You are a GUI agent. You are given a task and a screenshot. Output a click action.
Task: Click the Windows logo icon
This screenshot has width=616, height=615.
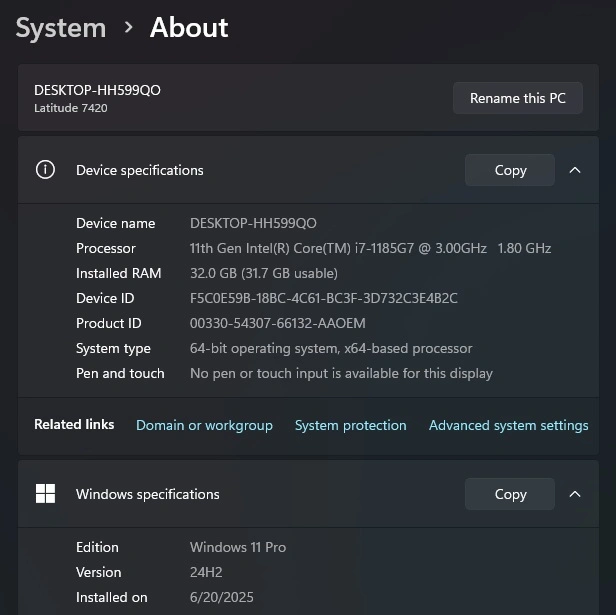[45, 494]
